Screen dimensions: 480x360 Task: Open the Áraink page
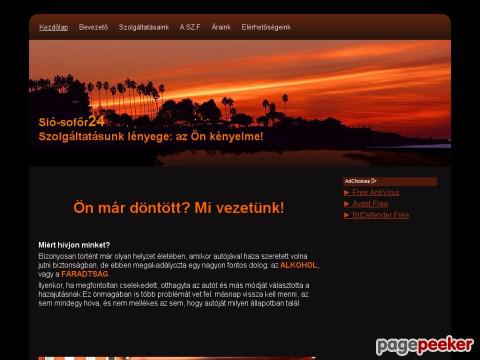point(221,27)
